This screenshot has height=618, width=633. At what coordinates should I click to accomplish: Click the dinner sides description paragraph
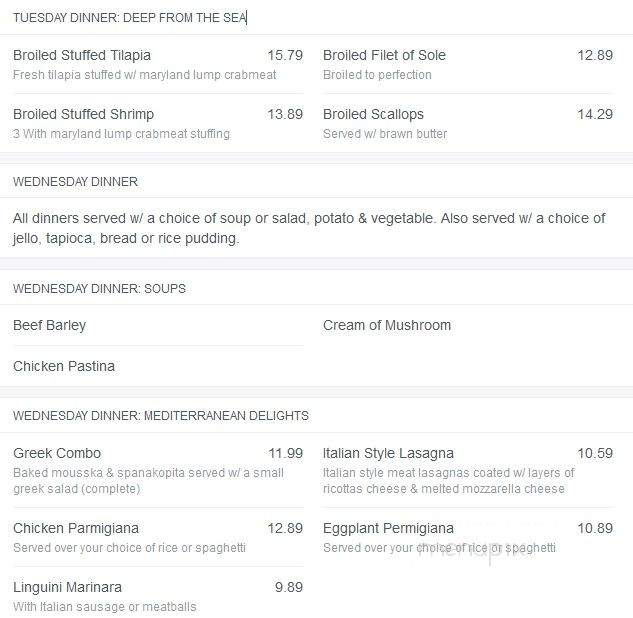309,228
